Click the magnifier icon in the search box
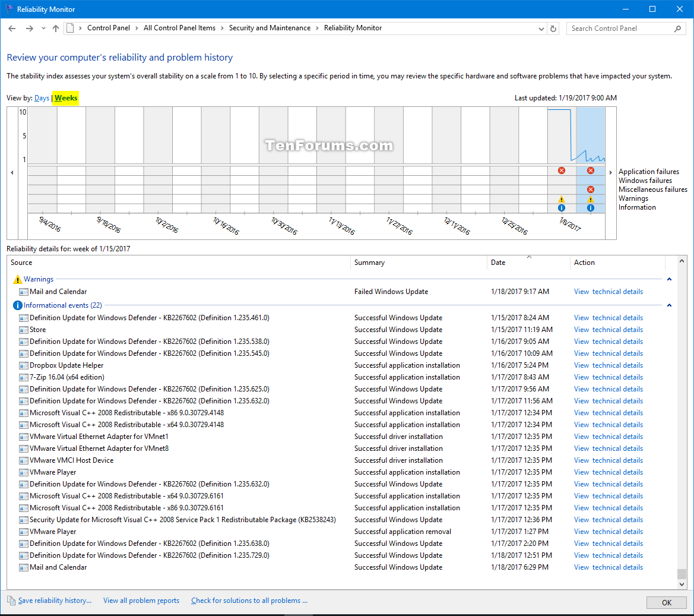Viewport: 694px width, 616px height. coord(677,28)
